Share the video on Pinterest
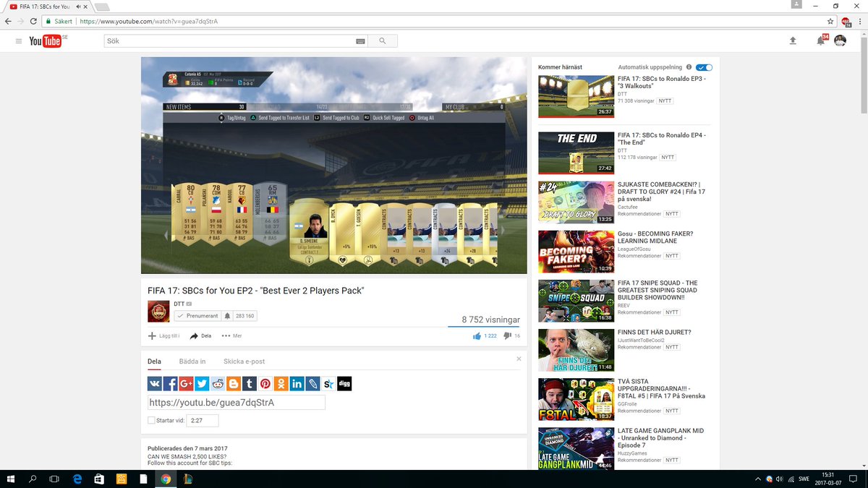868x488 pixels. click(265, 384)
